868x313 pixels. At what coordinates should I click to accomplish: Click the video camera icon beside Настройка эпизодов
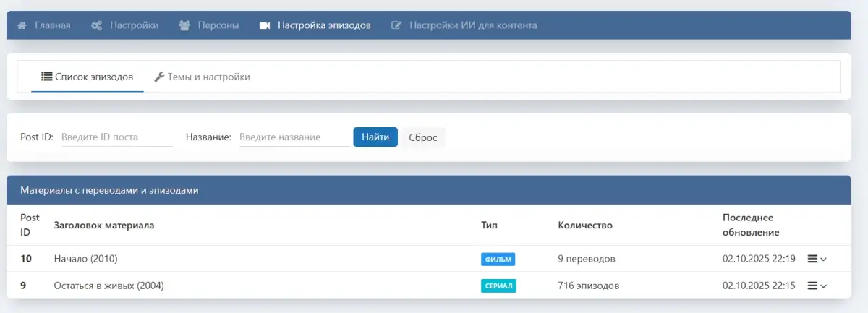tap(265, 26)
